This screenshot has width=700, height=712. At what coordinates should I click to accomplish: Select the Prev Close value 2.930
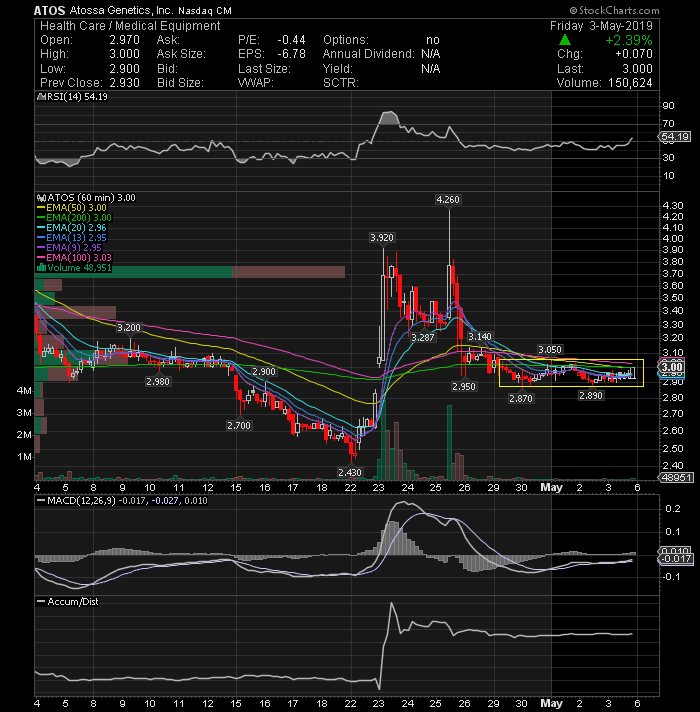coord(124,83)
